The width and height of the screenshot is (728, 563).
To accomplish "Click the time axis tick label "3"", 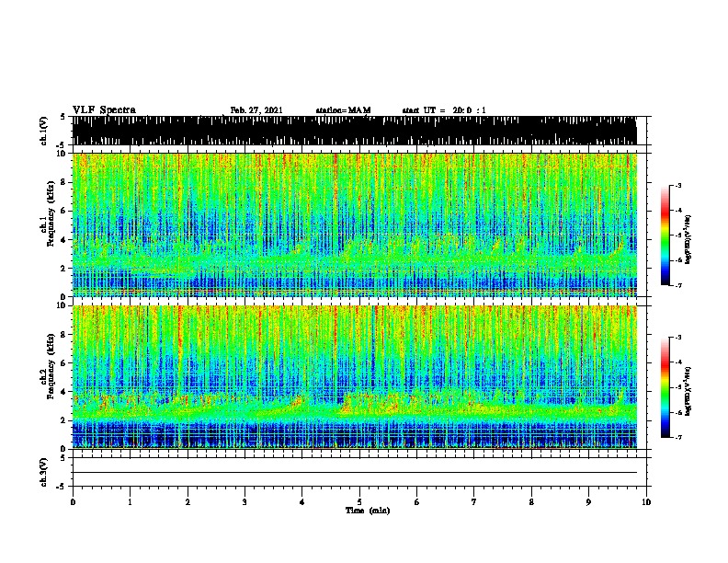I will 245,502.
